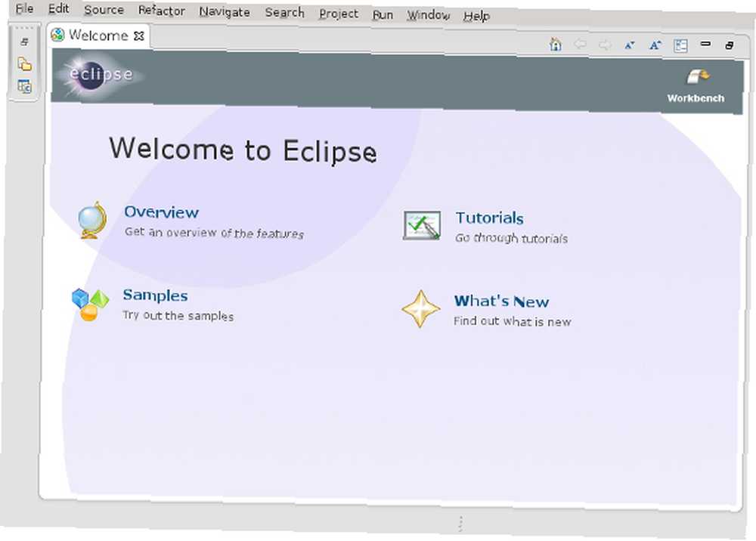Image resolution: width=756 pixels, height=541 pixels.
Task: Open the Source menu
Action: 104,10
